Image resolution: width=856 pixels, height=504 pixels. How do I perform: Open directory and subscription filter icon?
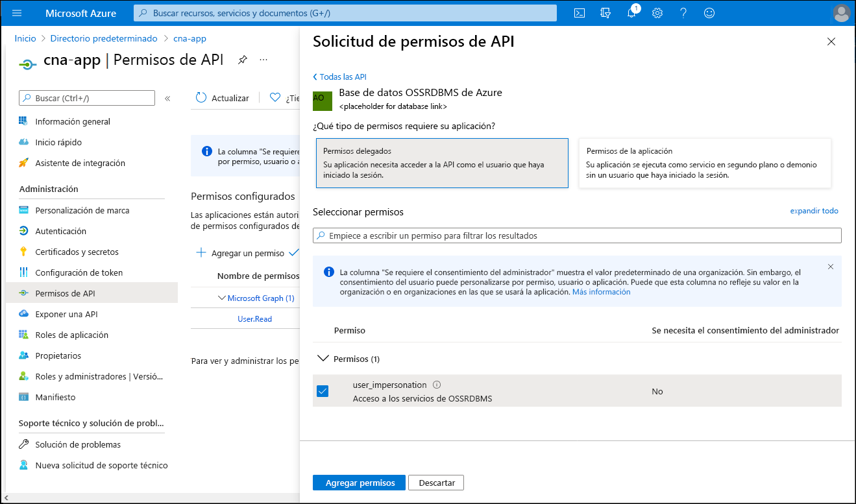606,13
